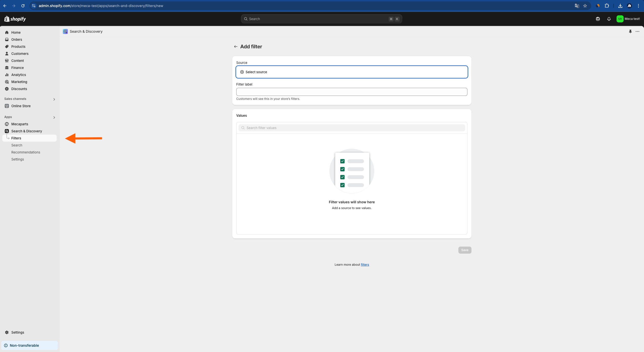Click the Discounts badge icon

[7, 89]
